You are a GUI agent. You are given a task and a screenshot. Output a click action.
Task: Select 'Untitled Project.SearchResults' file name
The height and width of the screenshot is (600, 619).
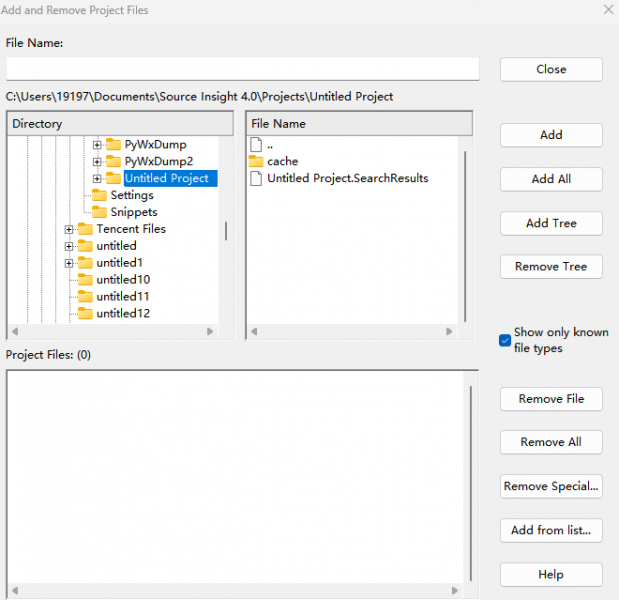pos(348,178)
